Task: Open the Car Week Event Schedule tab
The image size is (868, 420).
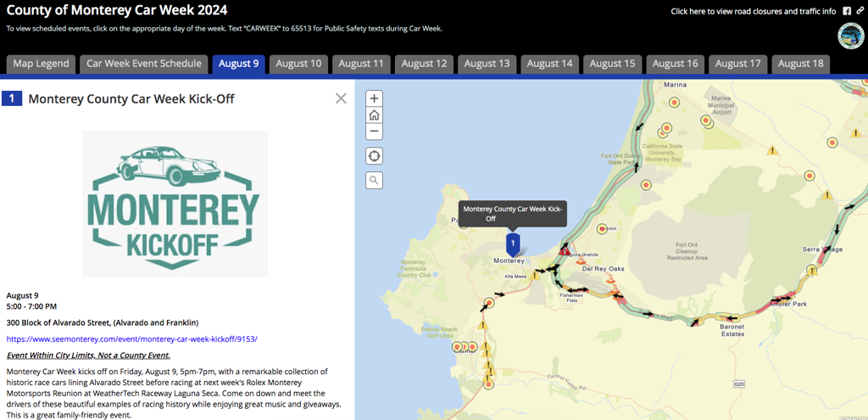Action: 144,64
